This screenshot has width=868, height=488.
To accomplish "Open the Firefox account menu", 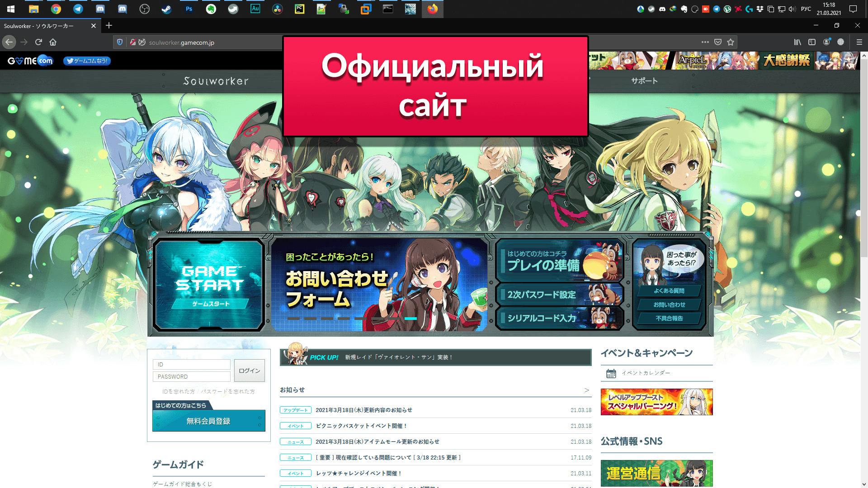I will pyautogui.click(x=826, y=42).
